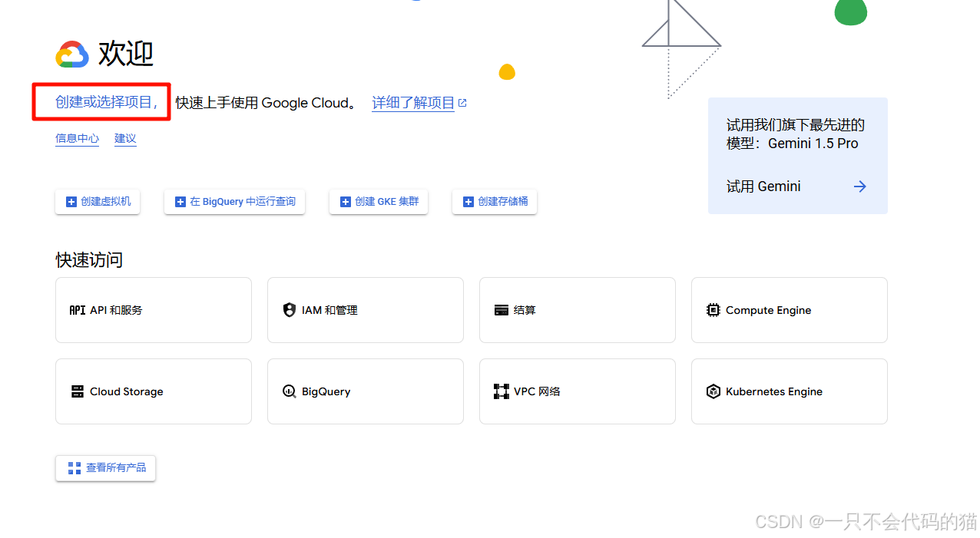Open the 结算 quick access card

coord(578,310)
